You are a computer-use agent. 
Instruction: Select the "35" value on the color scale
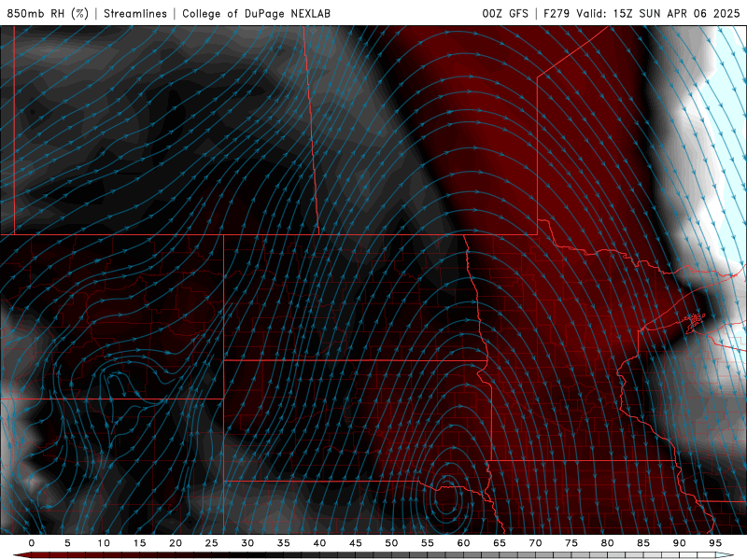284,543
